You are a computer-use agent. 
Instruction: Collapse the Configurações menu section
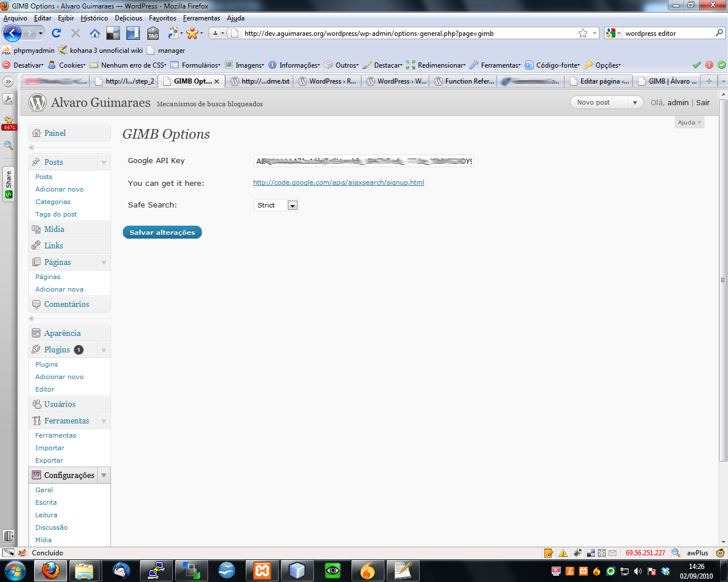104,475
